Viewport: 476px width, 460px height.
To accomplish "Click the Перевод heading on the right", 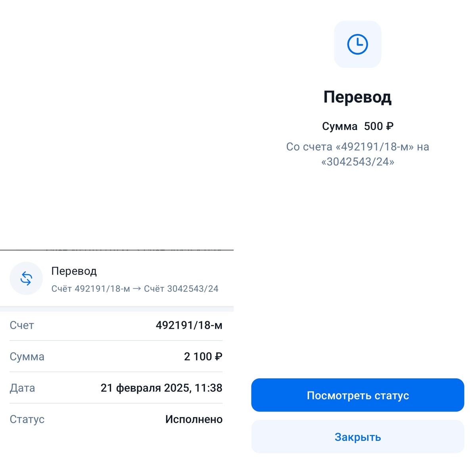I will [357, 96].
